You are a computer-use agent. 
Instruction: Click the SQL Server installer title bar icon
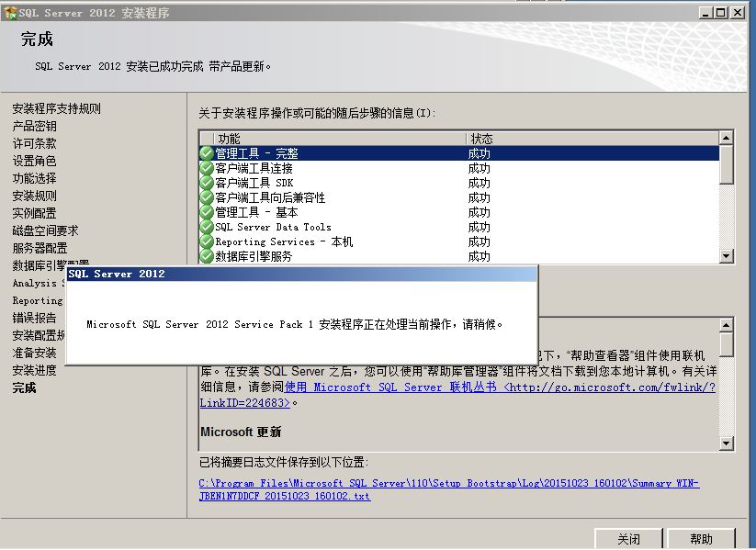(x=9, y=13)
